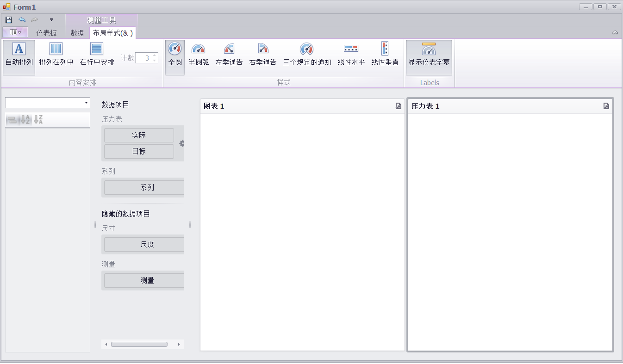Choose the 左季通告 gauge style
The width and height of the screenshot is (623, 364).
click(229, 55)
